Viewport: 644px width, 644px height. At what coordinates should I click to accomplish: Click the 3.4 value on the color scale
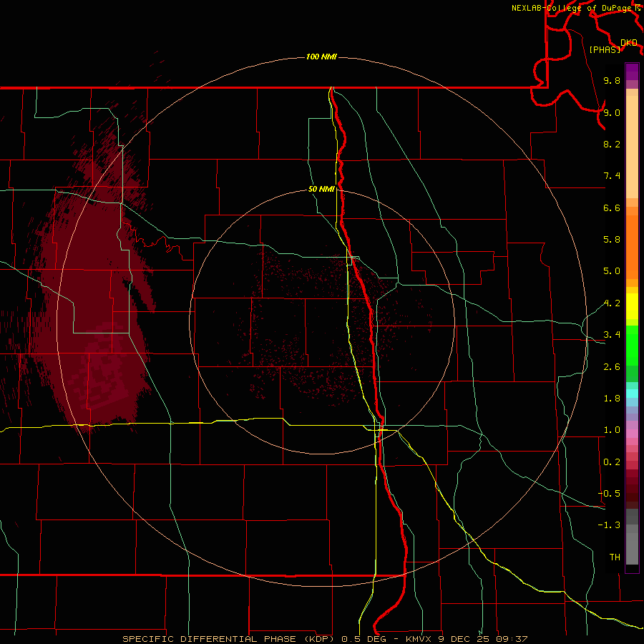coord(612,335)
